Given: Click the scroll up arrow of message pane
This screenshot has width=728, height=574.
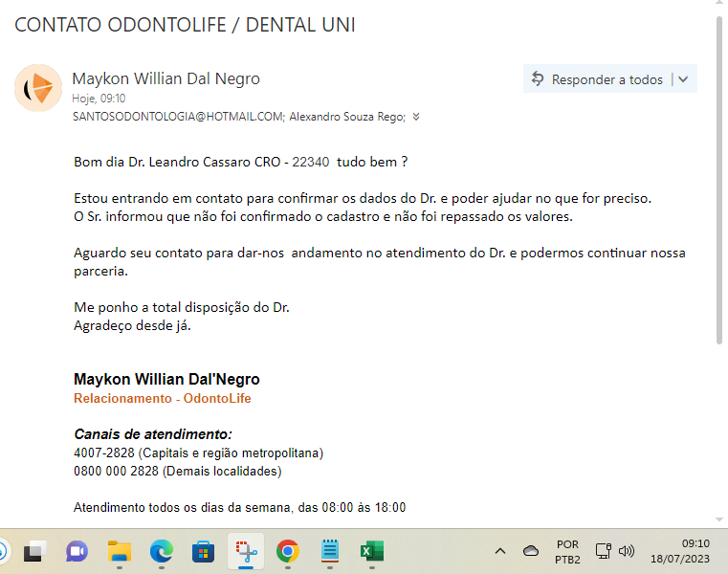Looking at the screenshot, I should (719, 2).
